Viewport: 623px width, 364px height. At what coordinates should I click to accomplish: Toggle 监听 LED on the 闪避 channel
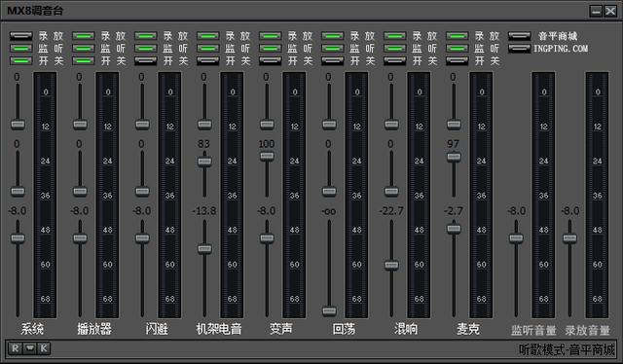(146, 49)
